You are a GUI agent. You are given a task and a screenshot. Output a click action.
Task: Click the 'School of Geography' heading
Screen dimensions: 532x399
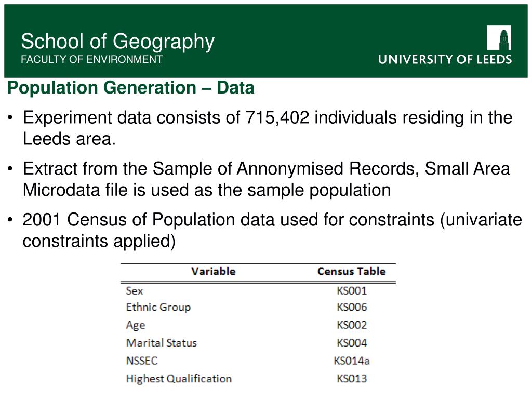[118, 42]
